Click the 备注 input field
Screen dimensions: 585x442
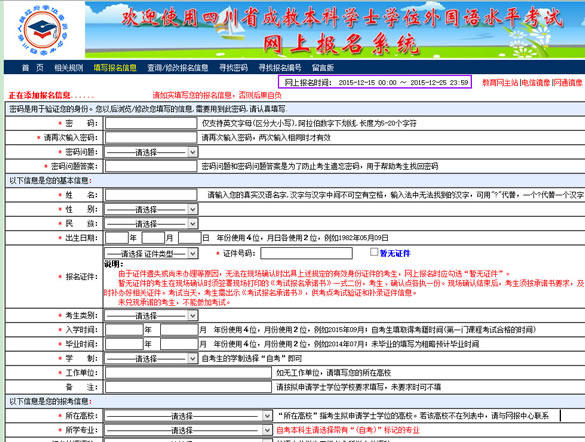(188, 387)
